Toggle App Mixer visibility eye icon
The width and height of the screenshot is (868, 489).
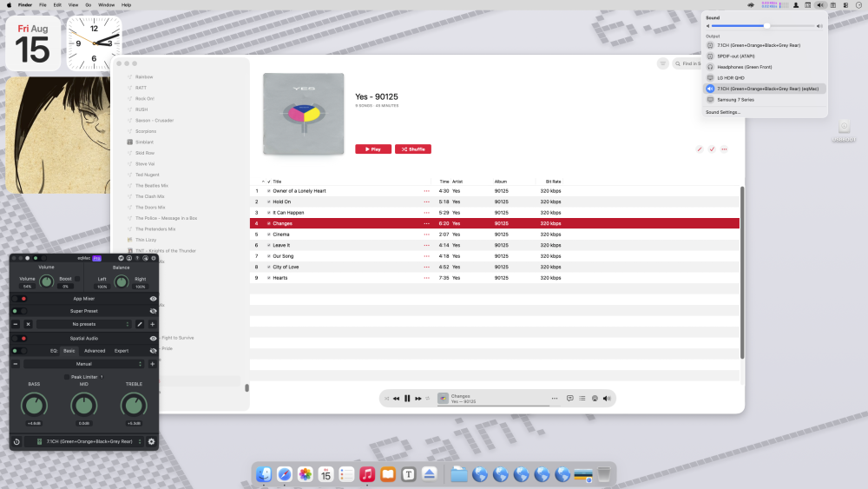click(x=154, y=299)
